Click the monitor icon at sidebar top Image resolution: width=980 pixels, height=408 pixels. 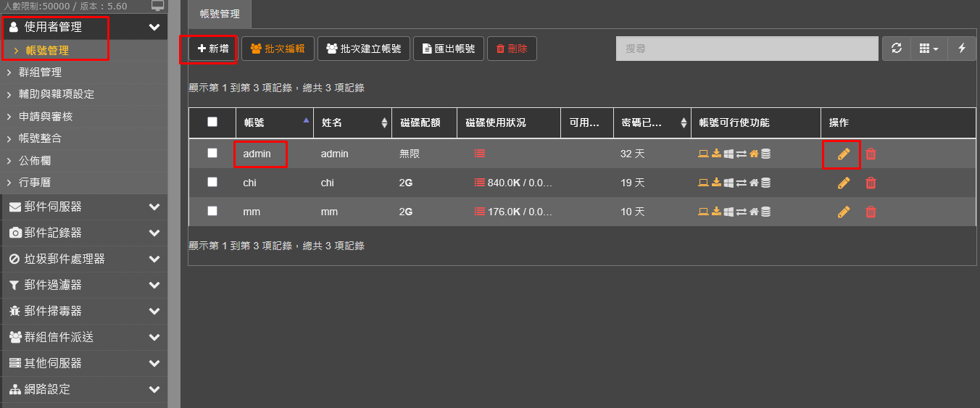[x=157, y=6]
